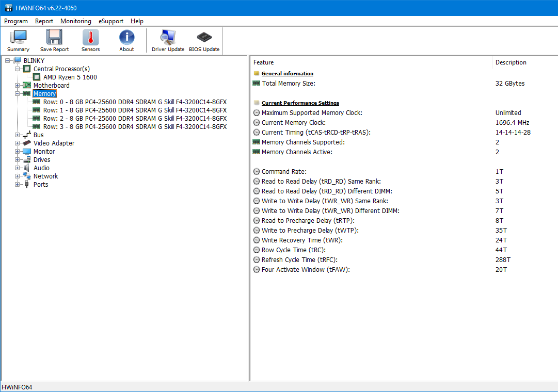558x392 pixels.
Task: Expand the Network node
Action: pyautogui.click(x=17, y=176)
